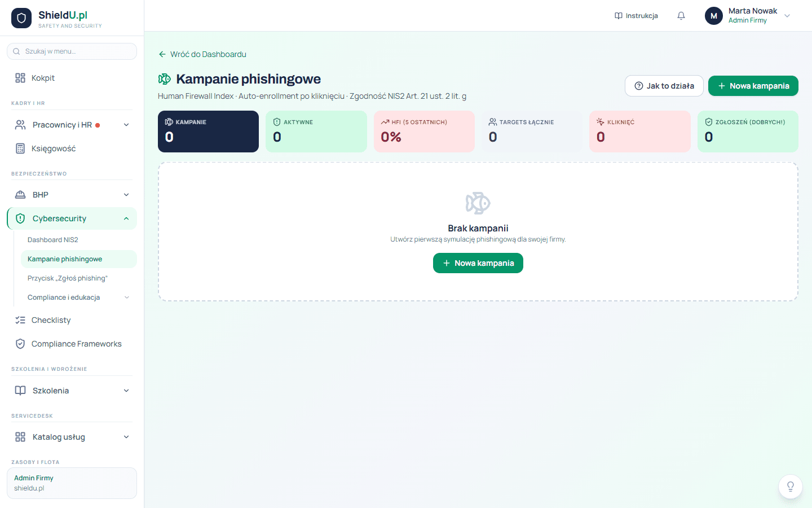Collapse the Cybersecurity menu chevron
Screen dimensions: 812x508
pyautogui.click(x=126, y=218)
